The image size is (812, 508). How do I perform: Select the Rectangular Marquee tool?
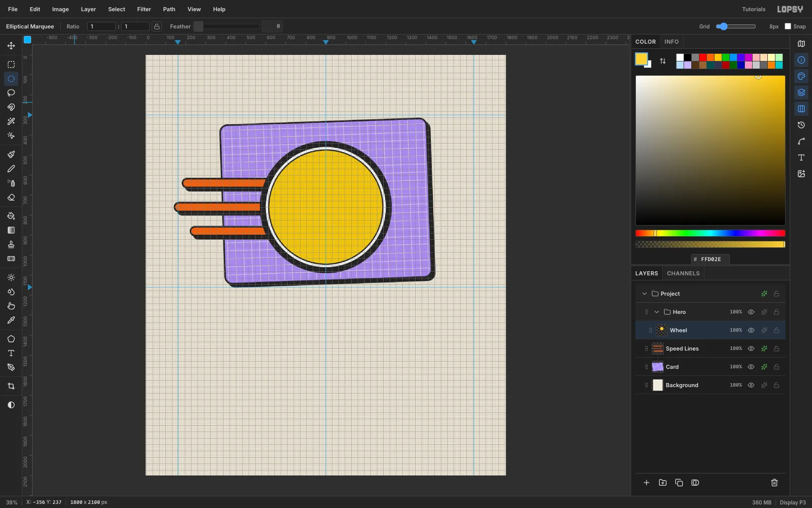11,65
